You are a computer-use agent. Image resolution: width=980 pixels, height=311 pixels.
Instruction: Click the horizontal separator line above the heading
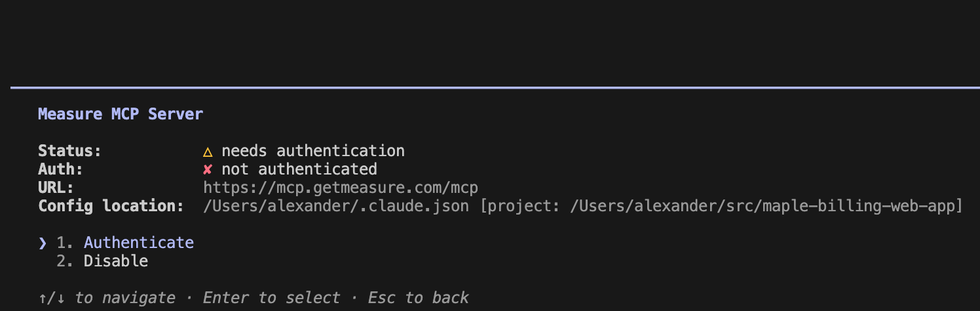tap(495, 87)
